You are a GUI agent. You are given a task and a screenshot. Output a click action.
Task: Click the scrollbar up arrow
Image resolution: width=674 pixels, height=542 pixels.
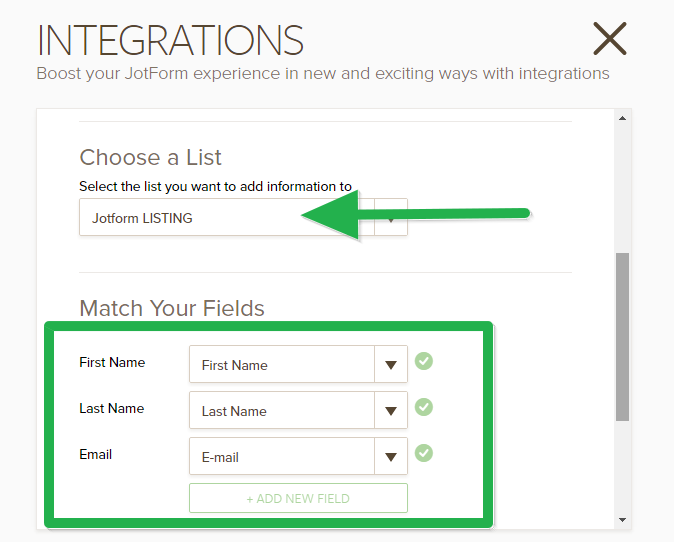[x=623, y=118]
